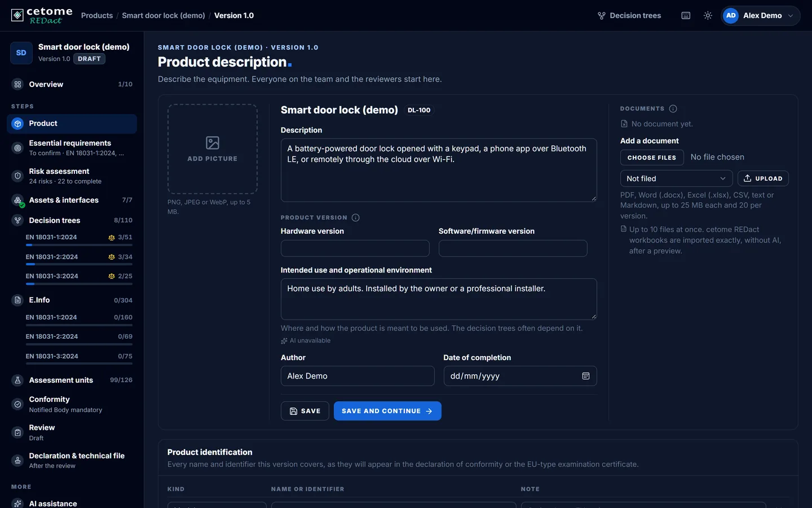Image resolution: width=812 pixels, height=508 pixels.
Task: Open the Overview page
Action: coord(72,84)
